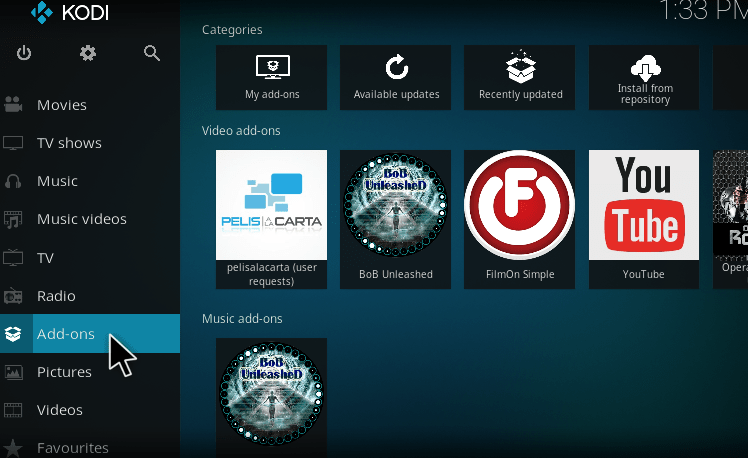Click the Video add-ons heading
The width and height of the screenshot is (748, 458).
pyautogui.click(x=241, y=131)
